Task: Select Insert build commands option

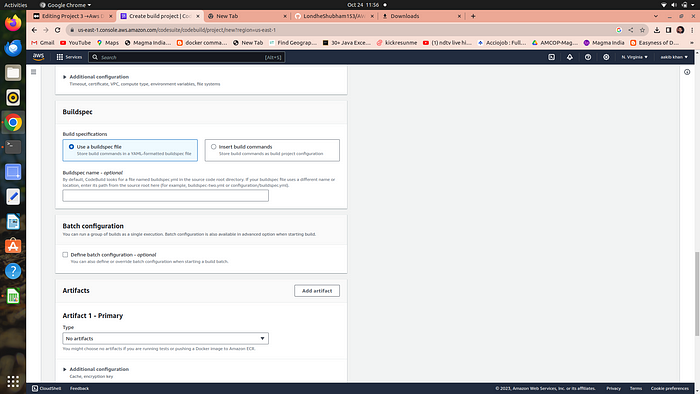Action: (x=213, y=146)
